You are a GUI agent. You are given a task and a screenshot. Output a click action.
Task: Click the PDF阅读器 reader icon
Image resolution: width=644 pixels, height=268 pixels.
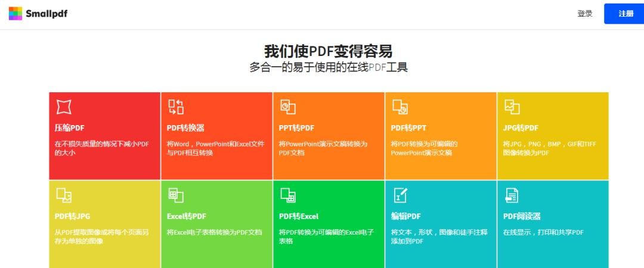512,195
